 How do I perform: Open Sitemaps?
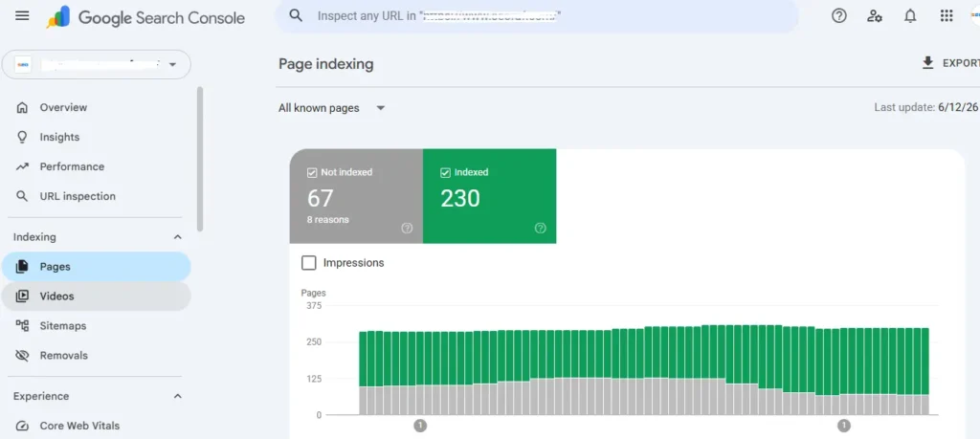97,326
